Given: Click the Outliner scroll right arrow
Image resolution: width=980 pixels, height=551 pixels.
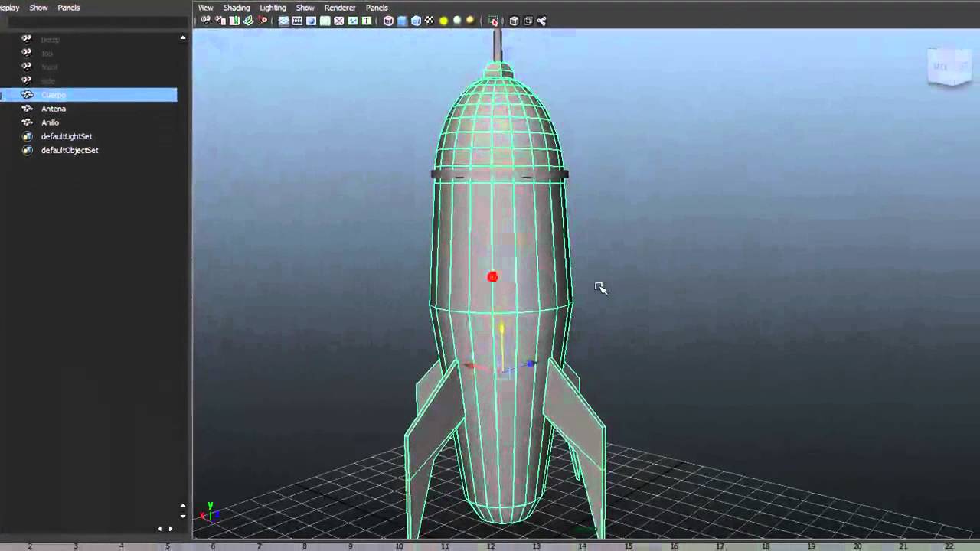Looking at the screenshot, I should [x=170, y=528].
